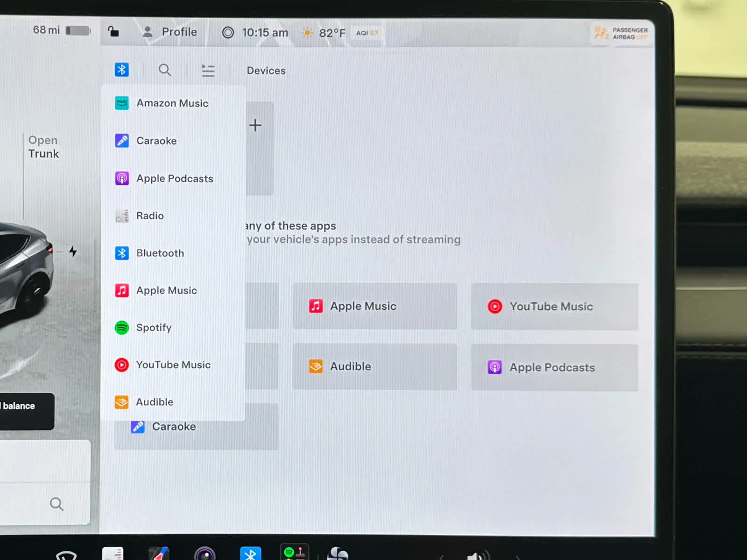Open media search with the magnifier icon

165,70
